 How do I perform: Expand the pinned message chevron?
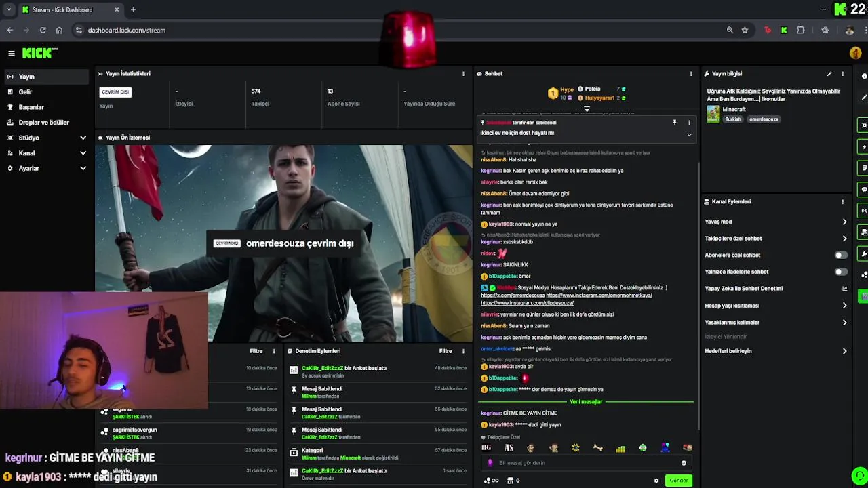coord(689,134)
